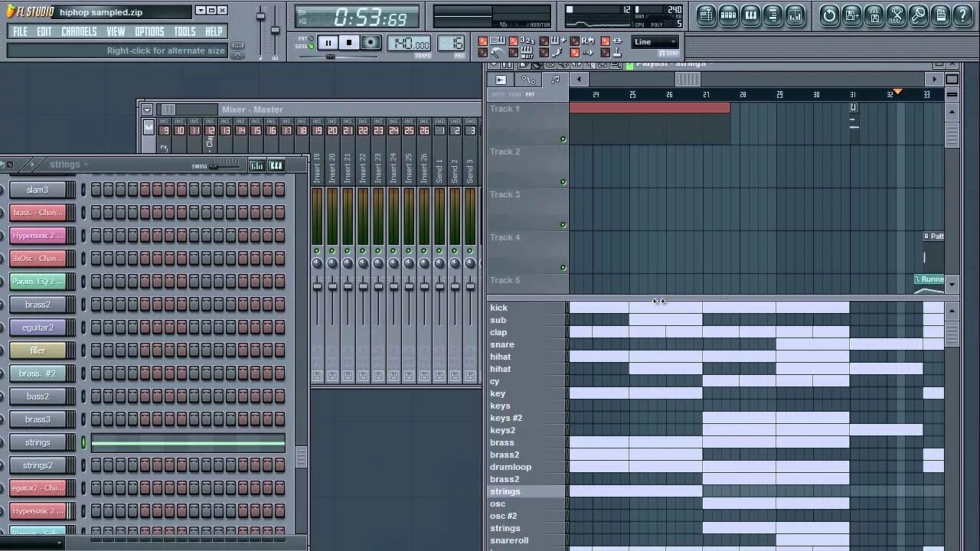Click playlist vertical scroll down arrow

click(x=952, y=284)
